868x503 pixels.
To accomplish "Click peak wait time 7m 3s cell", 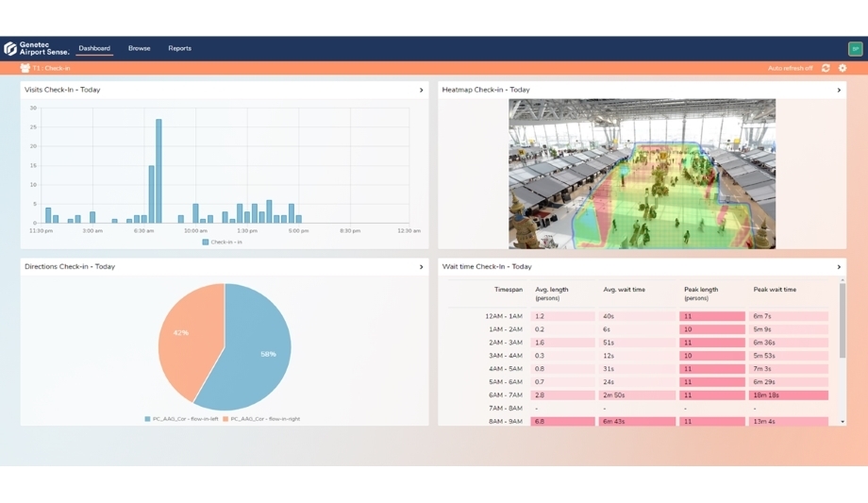I will click(789, 369).
